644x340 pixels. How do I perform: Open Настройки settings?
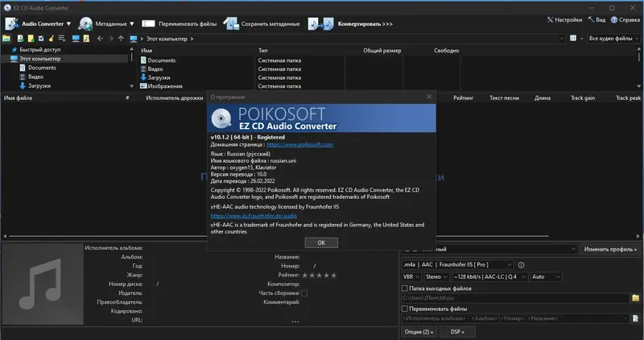[x=565, y=19]
